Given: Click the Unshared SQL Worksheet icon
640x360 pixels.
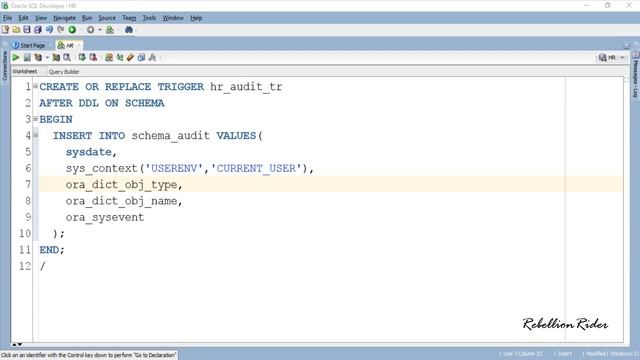Looking at the screenshot, I should (109, 58).
